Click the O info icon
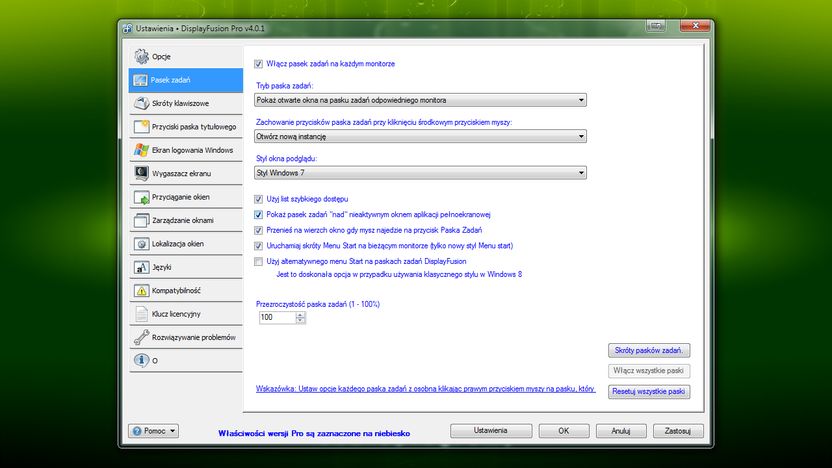The height and width of the screenshot is (468, 832). coord(141,360)
